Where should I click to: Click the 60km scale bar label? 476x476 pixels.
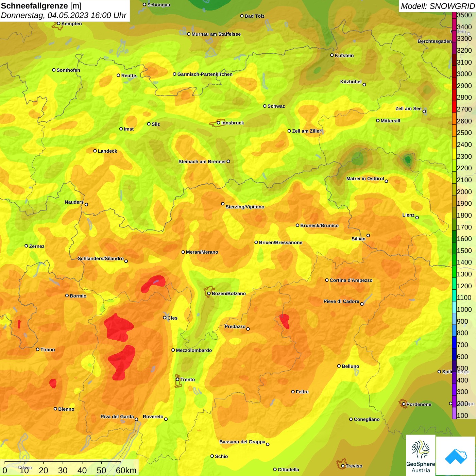click(x=126, y=470)
